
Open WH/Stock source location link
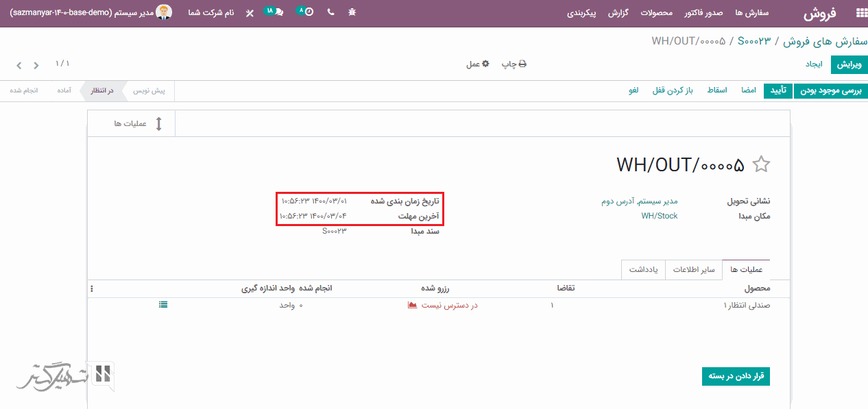pyautogui.click(x=659, y=216)
